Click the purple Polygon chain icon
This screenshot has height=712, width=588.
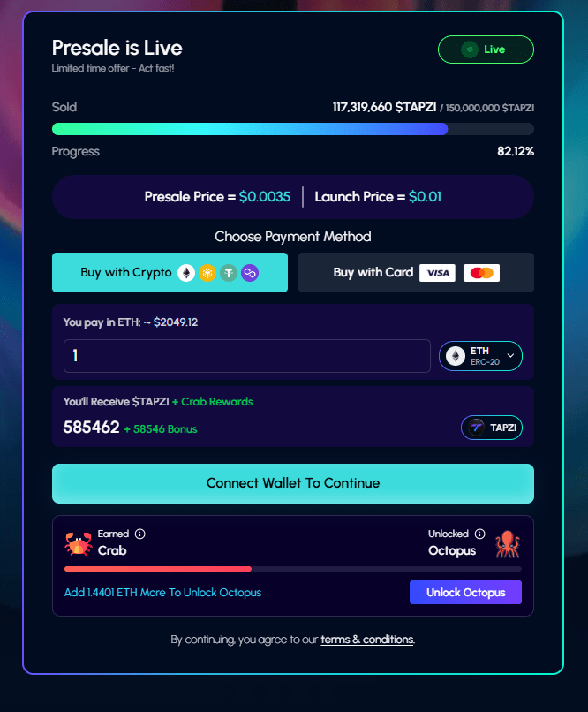pyautogui.click(x=250, y=273)
